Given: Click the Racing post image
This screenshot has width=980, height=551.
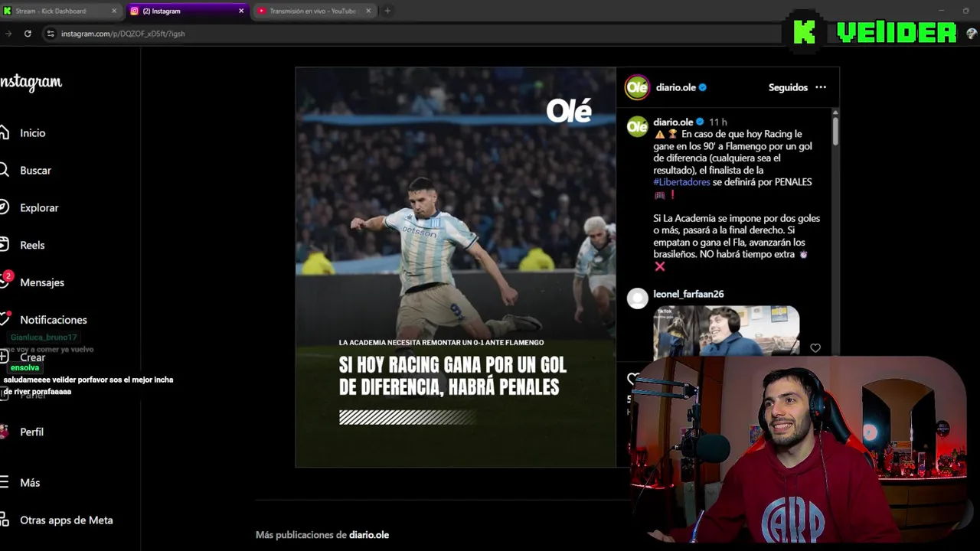Looking at the screenshot, I should coord(456,267).
